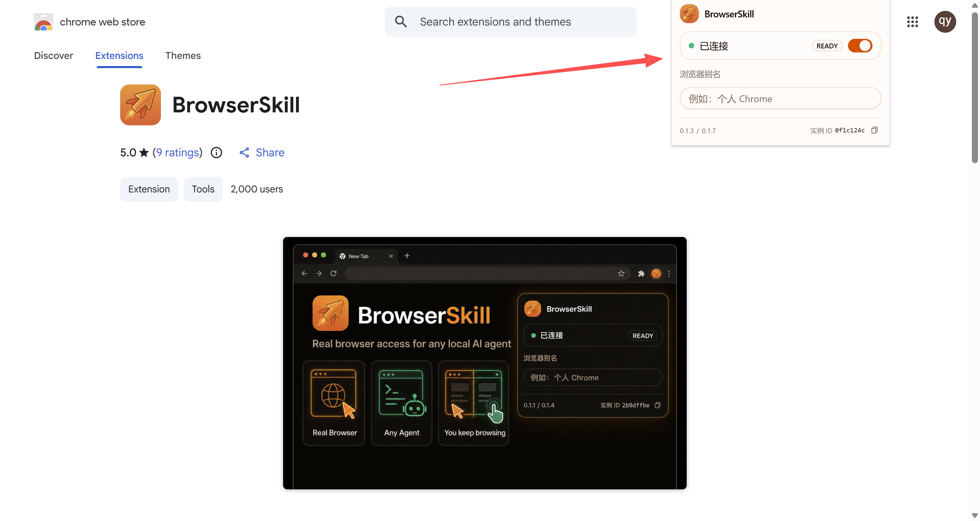
Task: Click the Tools category chip
Action: (203, 189)
